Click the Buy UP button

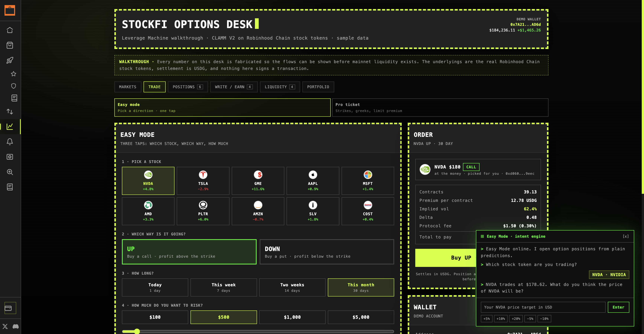click(x=445, y=258)
